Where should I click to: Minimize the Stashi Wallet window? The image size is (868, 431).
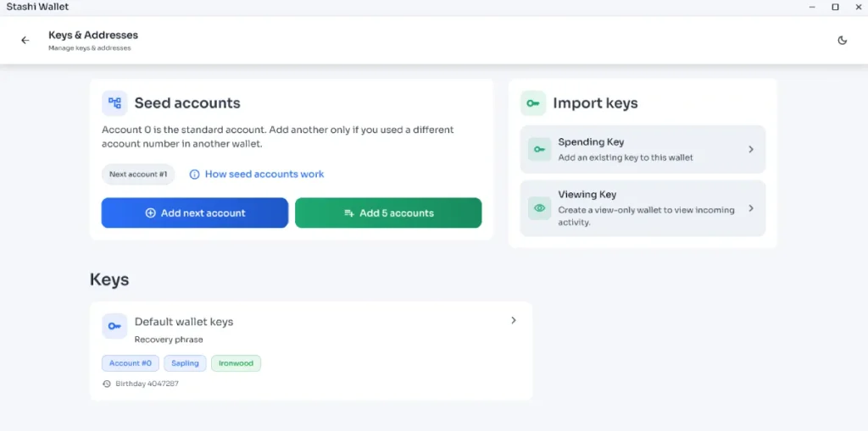pos(813,7)
